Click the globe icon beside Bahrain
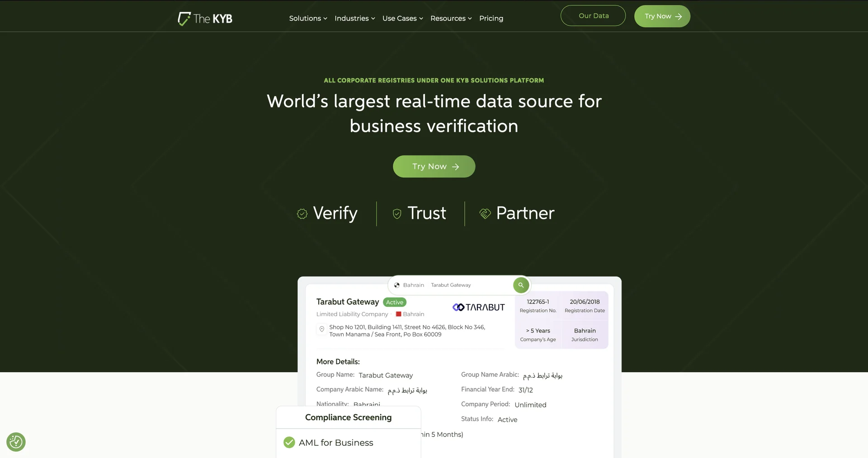The width and height of the screenshot is (868, 458). pos(397,285)
